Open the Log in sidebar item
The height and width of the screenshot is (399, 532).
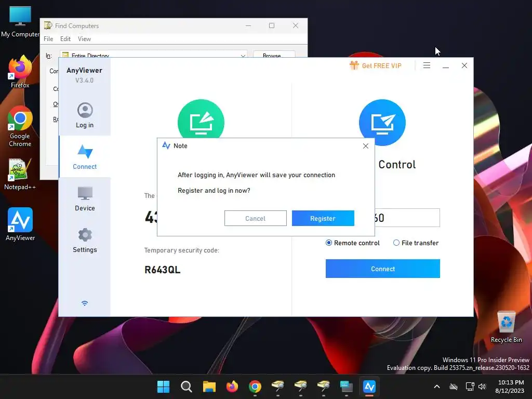click(x=85, y=115)
